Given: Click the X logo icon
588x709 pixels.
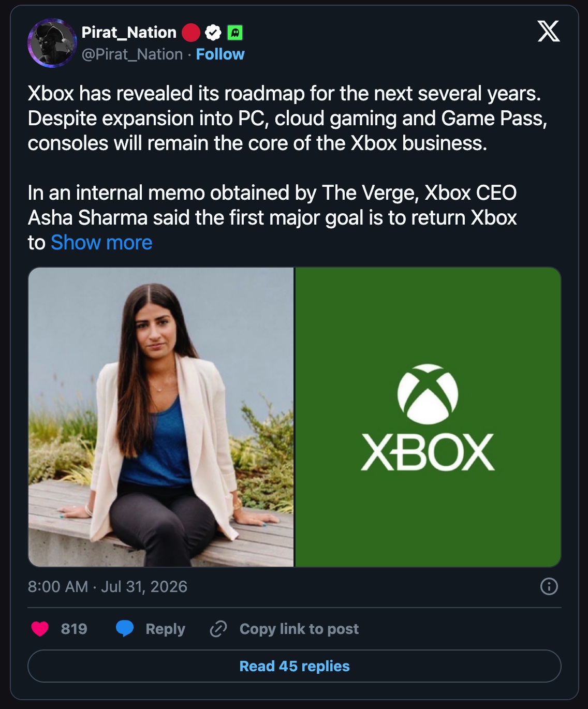Looking at the screenshot, I should pos(549,31).
